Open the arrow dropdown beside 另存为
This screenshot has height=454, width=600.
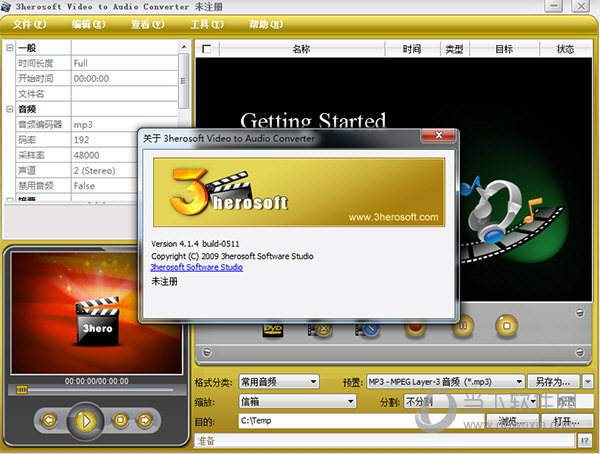pos(588,382)
